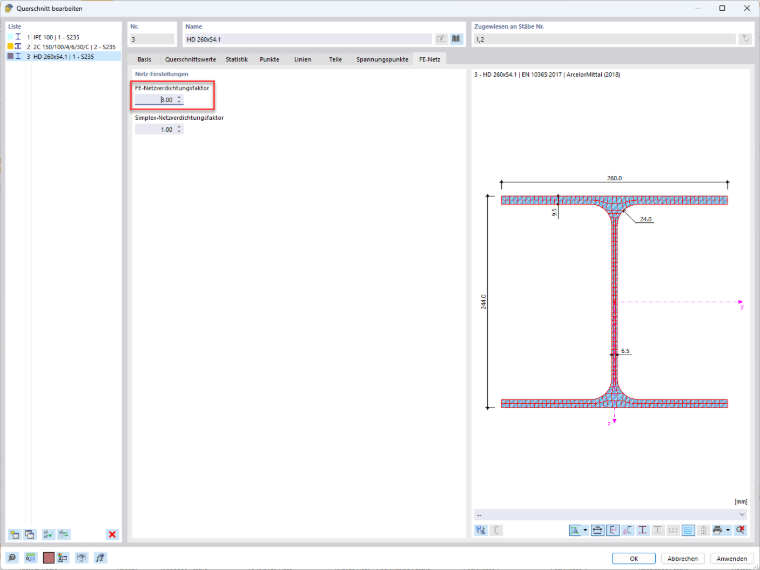
Task: Select IPE 100 in the cross-section list
Action: click(63, 37)
